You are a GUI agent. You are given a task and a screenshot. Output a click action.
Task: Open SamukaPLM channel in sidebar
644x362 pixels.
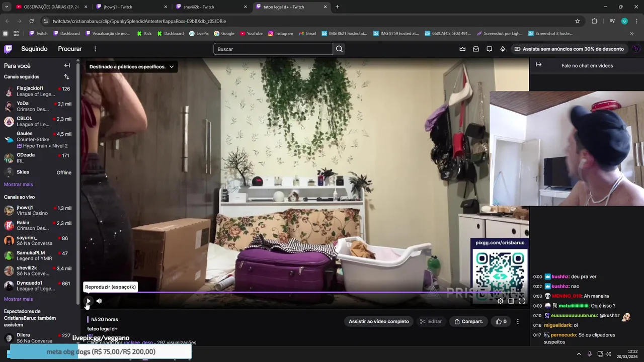pos(38,255)
